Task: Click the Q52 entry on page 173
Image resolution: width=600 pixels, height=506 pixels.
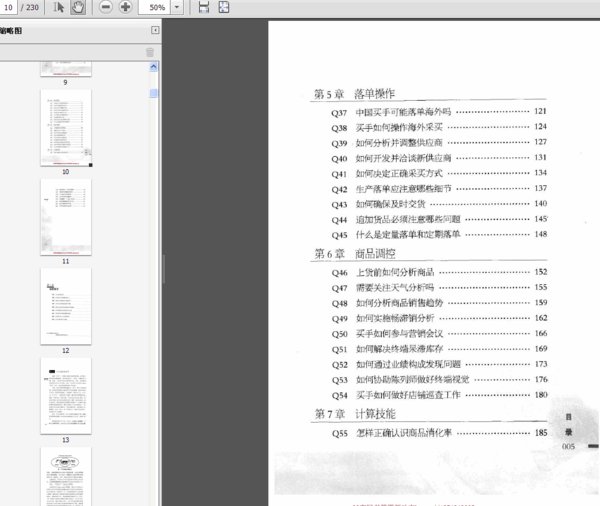Action: 439,364
